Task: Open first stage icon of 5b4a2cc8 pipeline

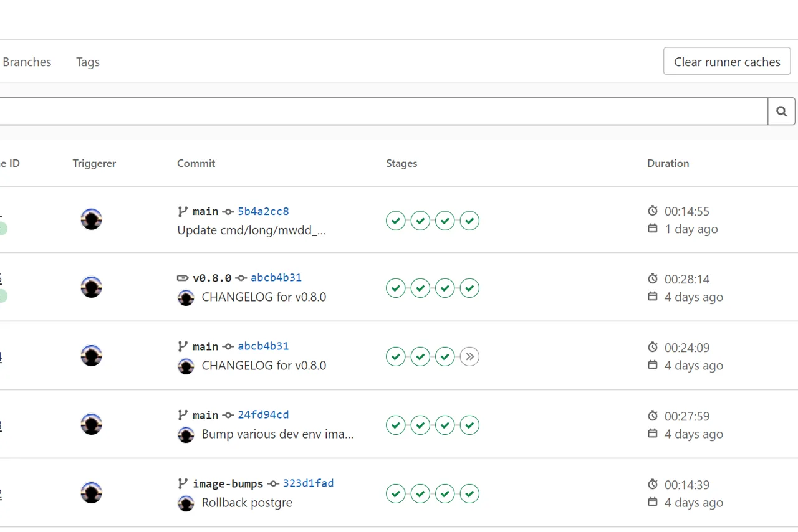Action: pyautogui.click(x=396, y=221)
